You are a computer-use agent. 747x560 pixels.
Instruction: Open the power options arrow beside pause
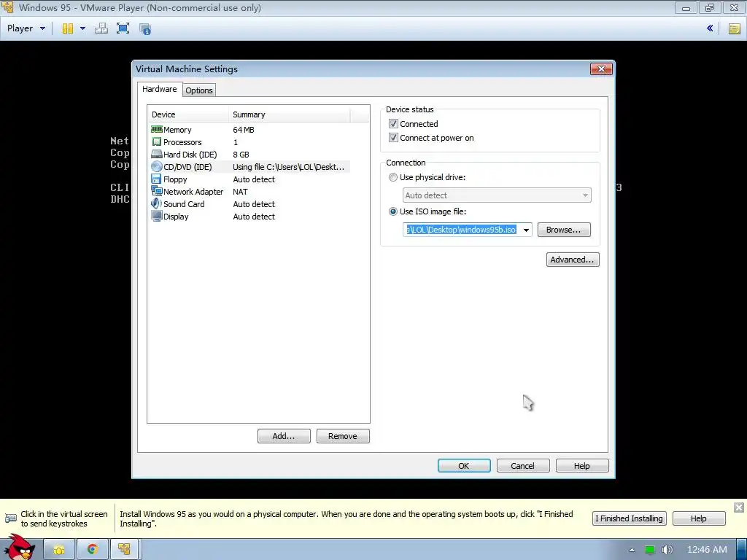(x=83, y=28)
